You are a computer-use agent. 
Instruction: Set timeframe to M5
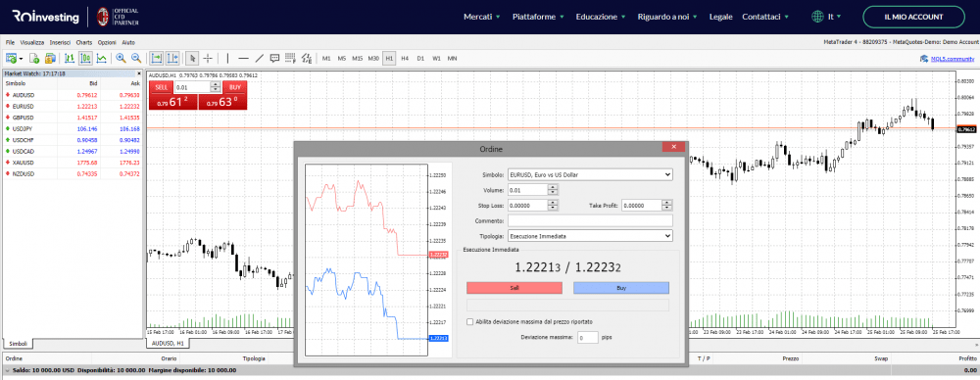coord(342,58)
